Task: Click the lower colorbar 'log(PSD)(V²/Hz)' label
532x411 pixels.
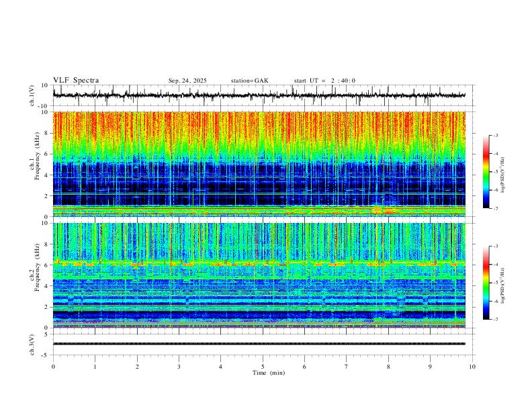Action: coord(502,285)
